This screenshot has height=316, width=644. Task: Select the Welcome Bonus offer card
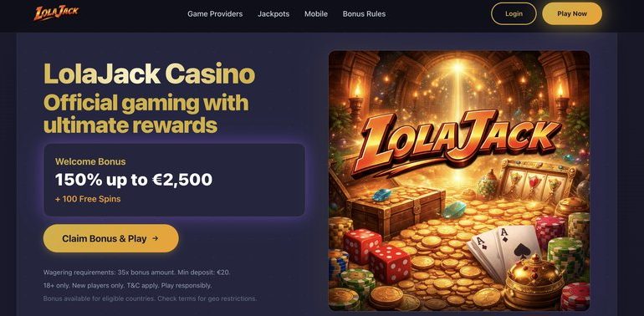click(174, 180)
